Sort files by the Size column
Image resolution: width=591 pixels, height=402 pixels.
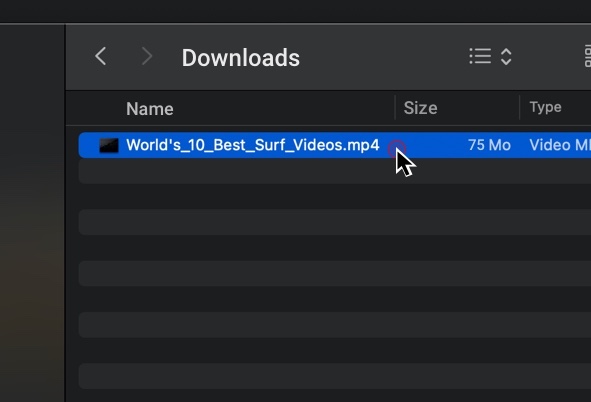coord(420,108)
